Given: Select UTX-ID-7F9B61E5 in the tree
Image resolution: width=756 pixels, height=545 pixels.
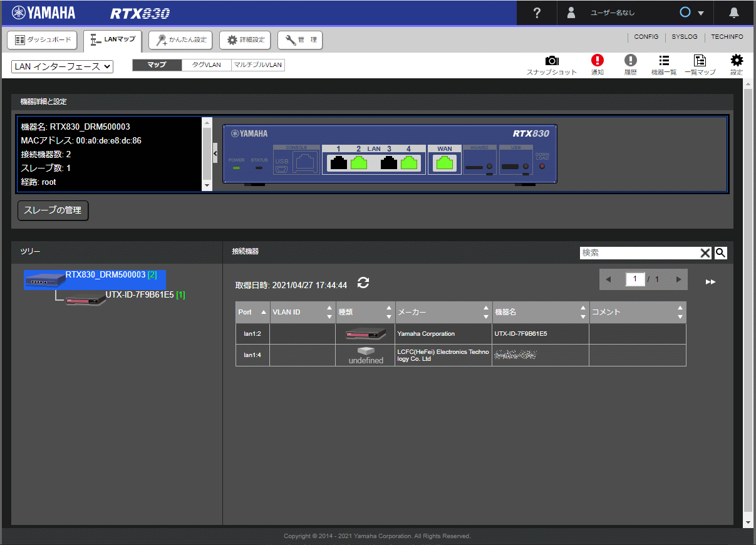Looking at the screenshot, I should coord(139,295).
